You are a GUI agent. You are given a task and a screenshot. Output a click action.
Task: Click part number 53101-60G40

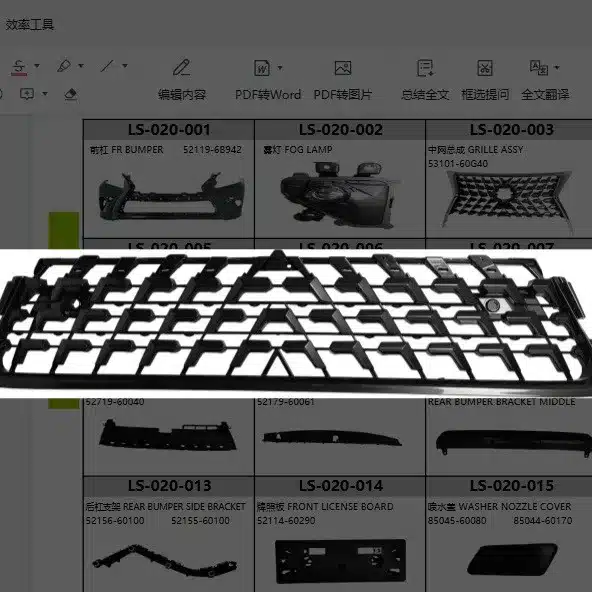coord(458,164)
